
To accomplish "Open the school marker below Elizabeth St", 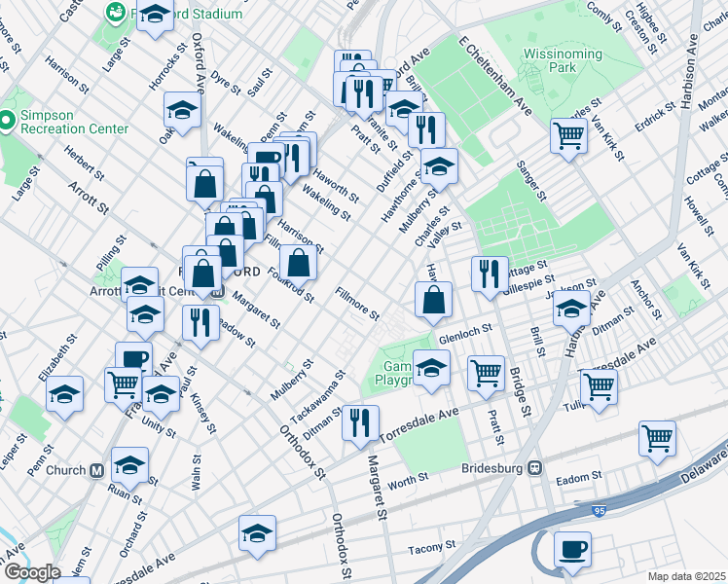I will tap(65, 398).
